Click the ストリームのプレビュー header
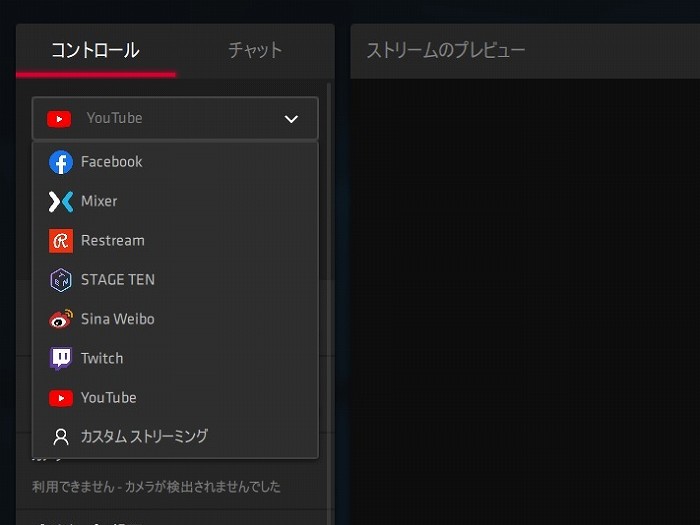 click(x=446, y=50)
